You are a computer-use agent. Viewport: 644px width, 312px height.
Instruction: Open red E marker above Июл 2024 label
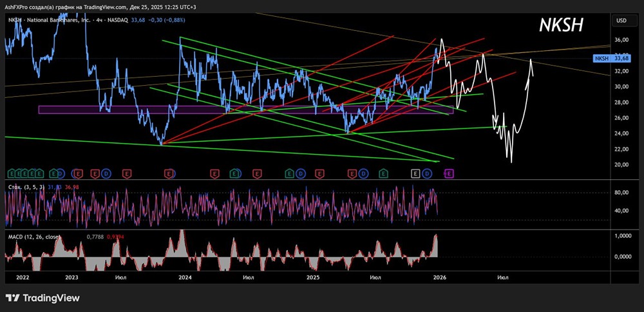(x=257, y=174)
